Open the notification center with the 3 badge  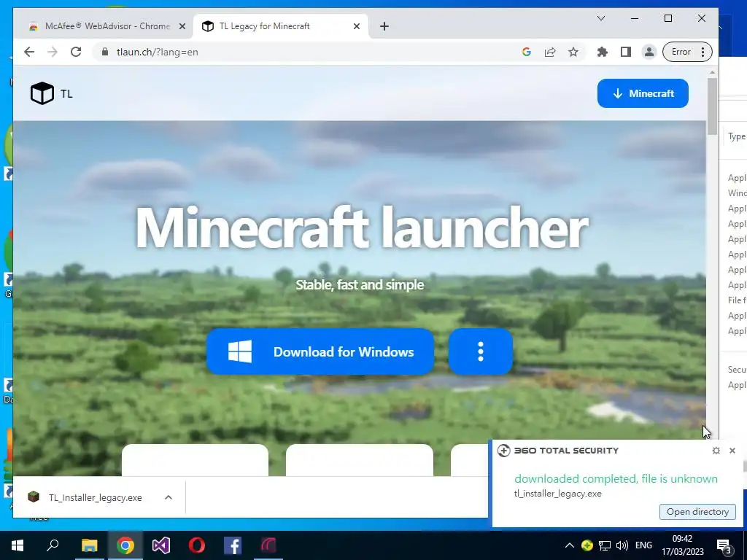click(724, 545)
